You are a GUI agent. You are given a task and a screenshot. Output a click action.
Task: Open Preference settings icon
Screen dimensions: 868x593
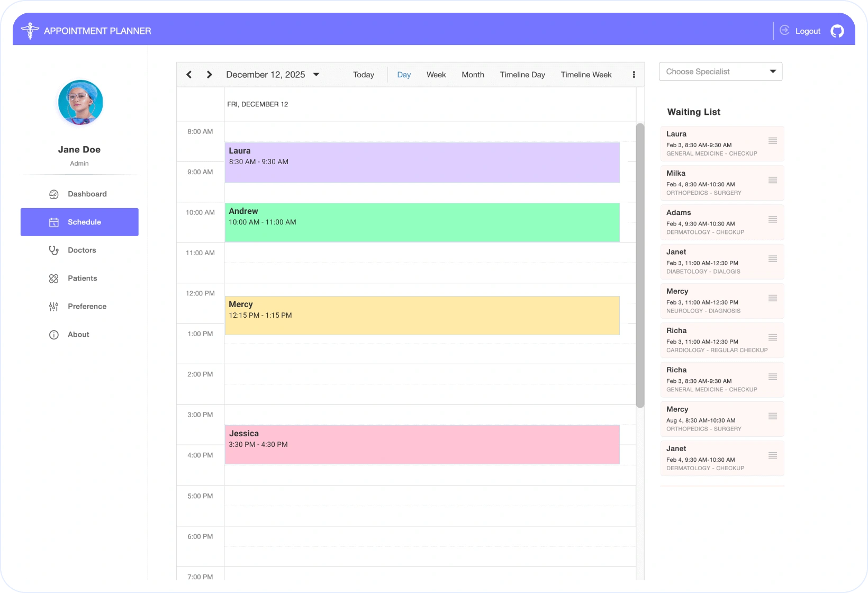tap(53, 306)
